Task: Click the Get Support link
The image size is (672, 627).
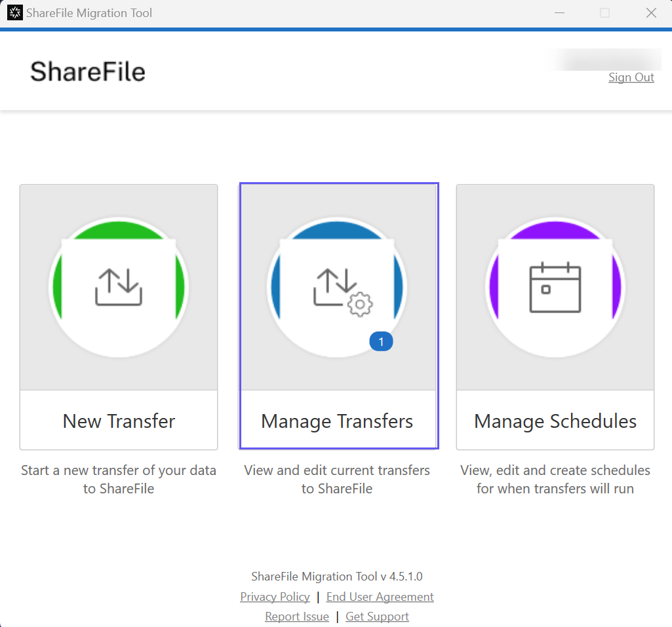Action: tap(377, 617)
